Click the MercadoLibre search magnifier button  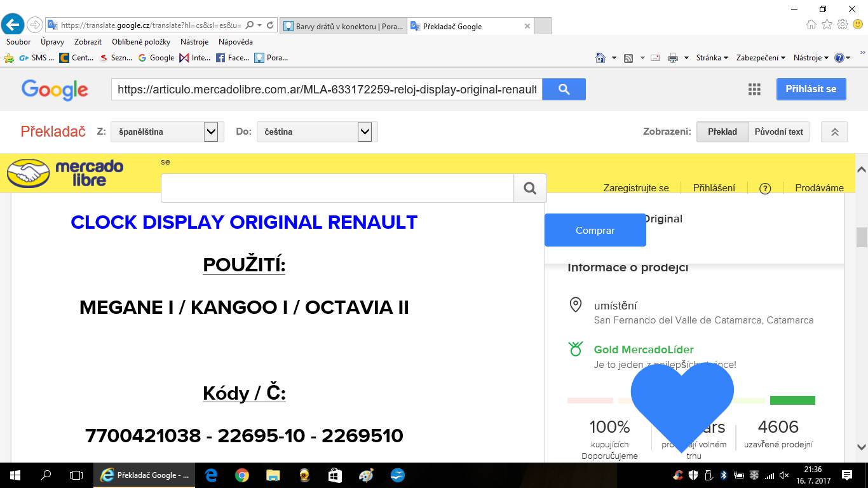[530, 188]
